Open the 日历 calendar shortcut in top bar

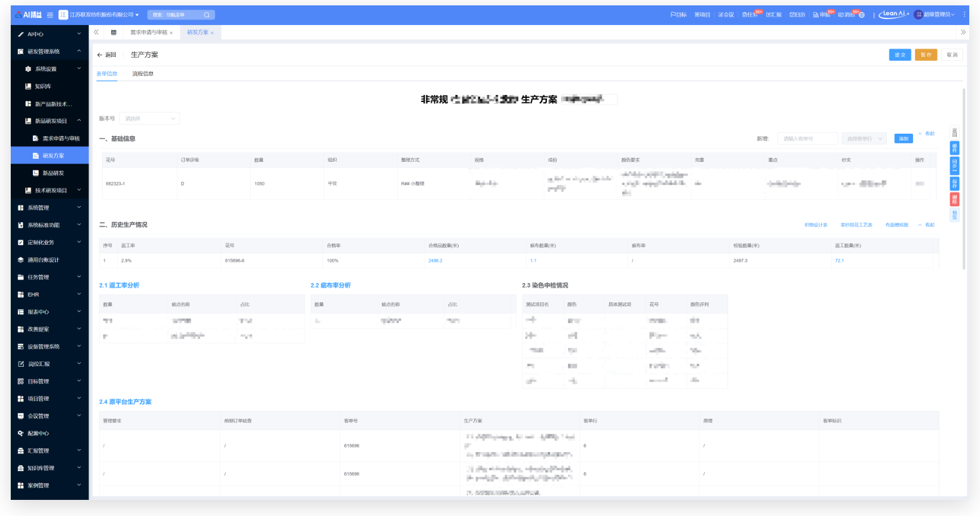point(797,15)
